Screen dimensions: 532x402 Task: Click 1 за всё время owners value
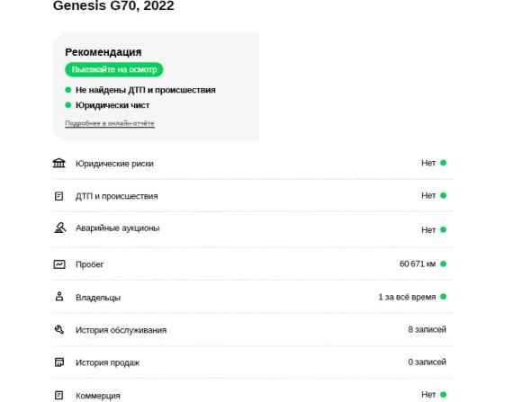point(407,297)
